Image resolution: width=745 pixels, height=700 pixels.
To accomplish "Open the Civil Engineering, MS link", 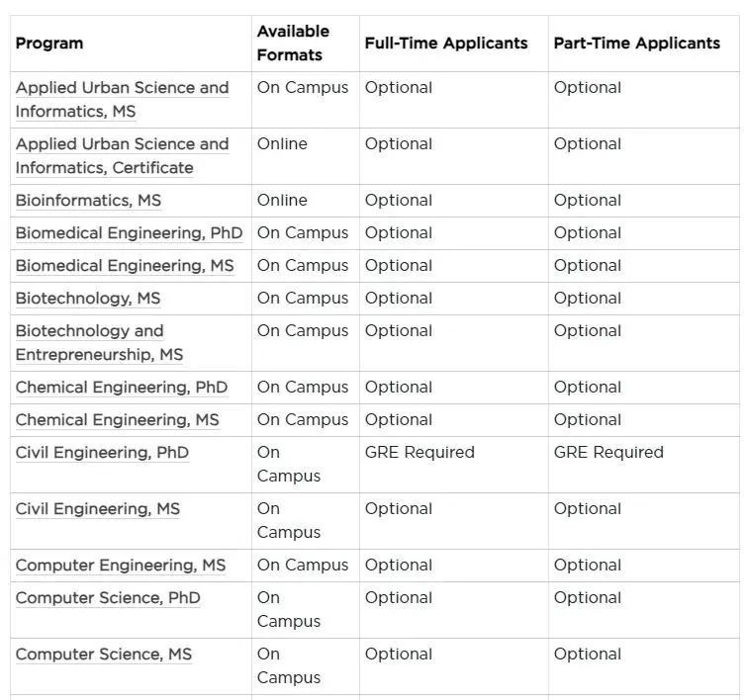I will pyautogui.click(x=98, y=509).
